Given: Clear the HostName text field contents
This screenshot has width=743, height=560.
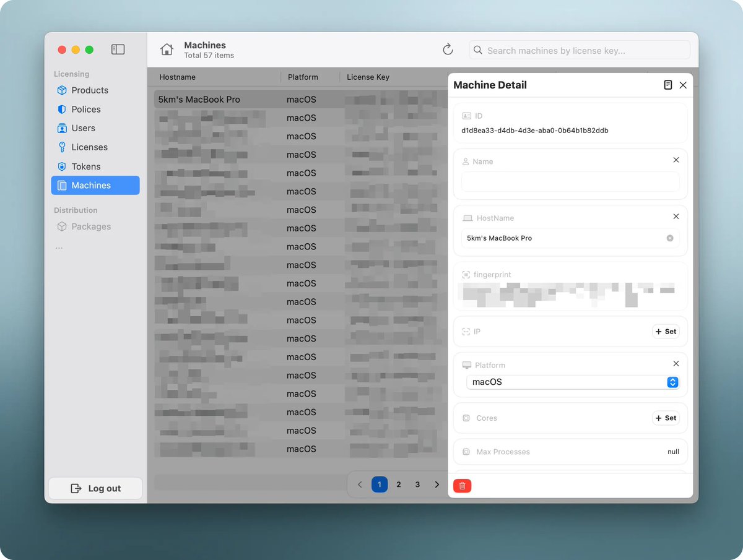Looking at the screenshot, I should 669,238.
